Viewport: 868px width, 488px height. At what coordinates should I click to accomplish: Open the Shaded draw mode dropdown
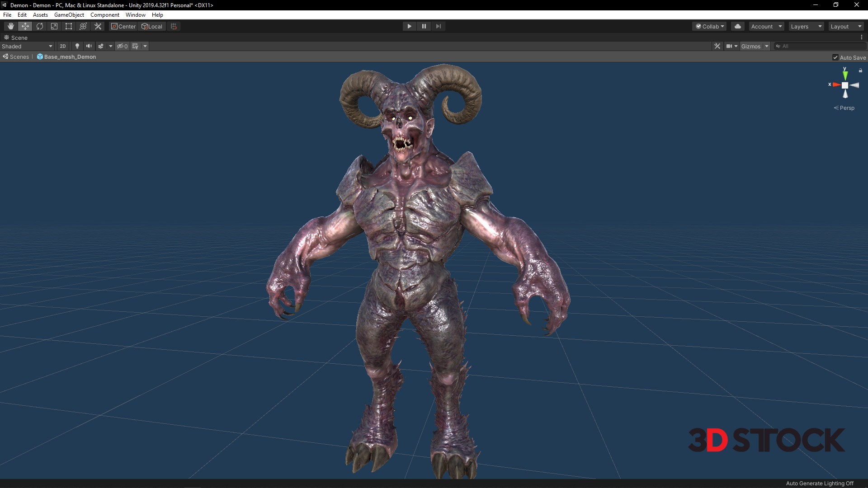pyautogui.click(x=27, y=46)
